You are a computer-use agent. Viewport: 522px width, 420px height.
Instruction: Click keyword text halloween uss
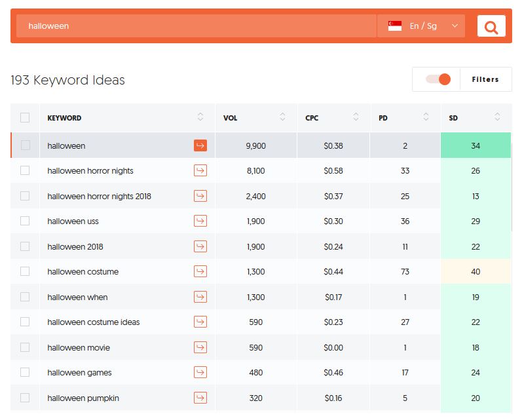coord(73,221)
